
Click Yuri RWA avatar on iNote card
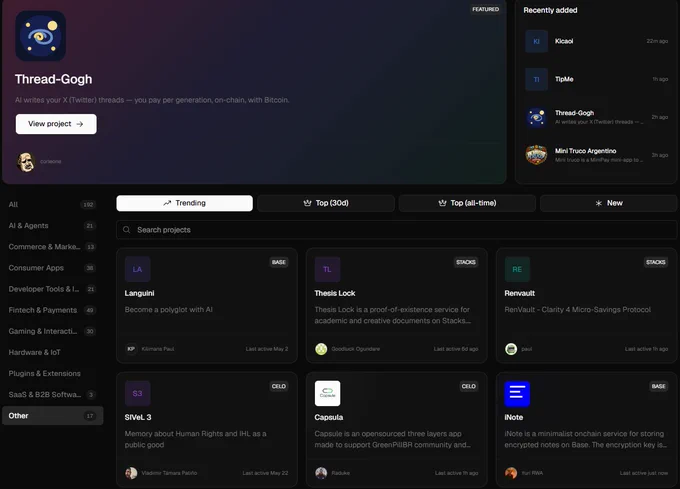coord(511,473)
